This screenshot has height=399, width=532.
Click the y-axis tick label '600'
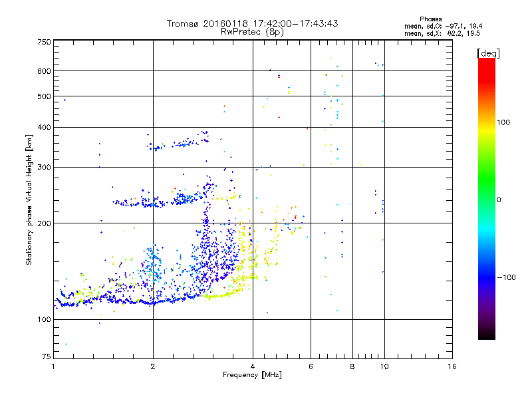(x=44, y=71)
